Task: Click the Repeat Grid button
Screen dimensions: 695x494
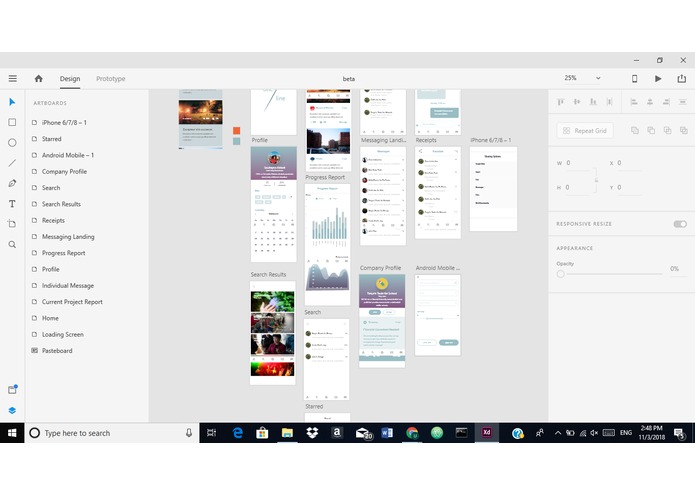Action: (585, 130)
